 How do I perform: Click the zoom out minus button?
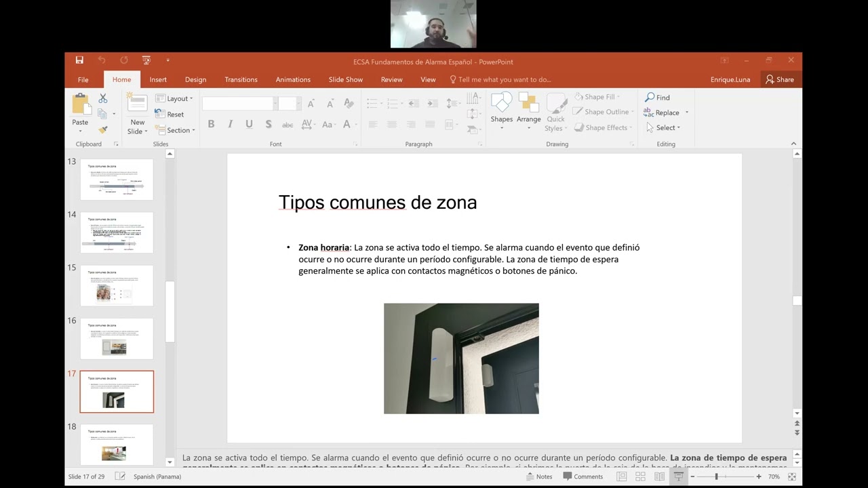coord(692,476)
